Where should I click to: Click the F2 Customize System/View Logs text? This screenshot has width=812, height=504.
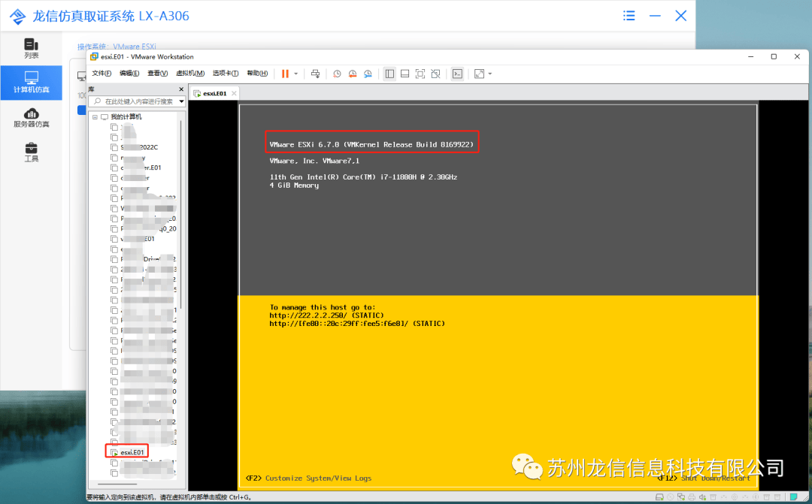tap(308, 478)
